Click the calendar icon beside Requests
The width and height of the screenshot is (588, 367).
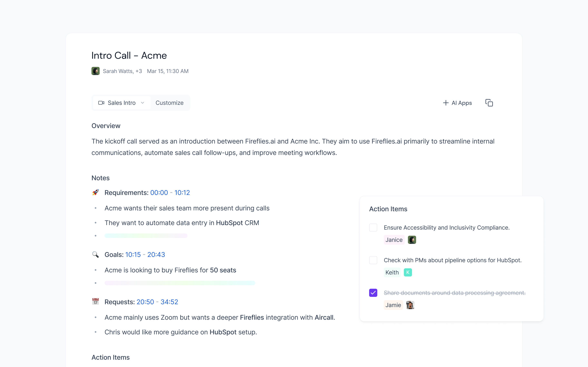point(96,302)
